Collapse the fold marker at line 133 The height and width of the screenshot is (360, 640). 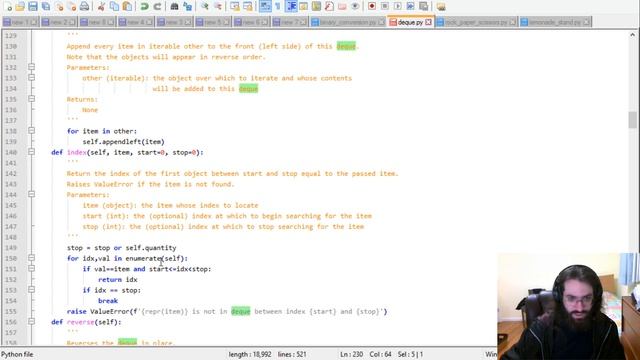[x=31, y=78]
